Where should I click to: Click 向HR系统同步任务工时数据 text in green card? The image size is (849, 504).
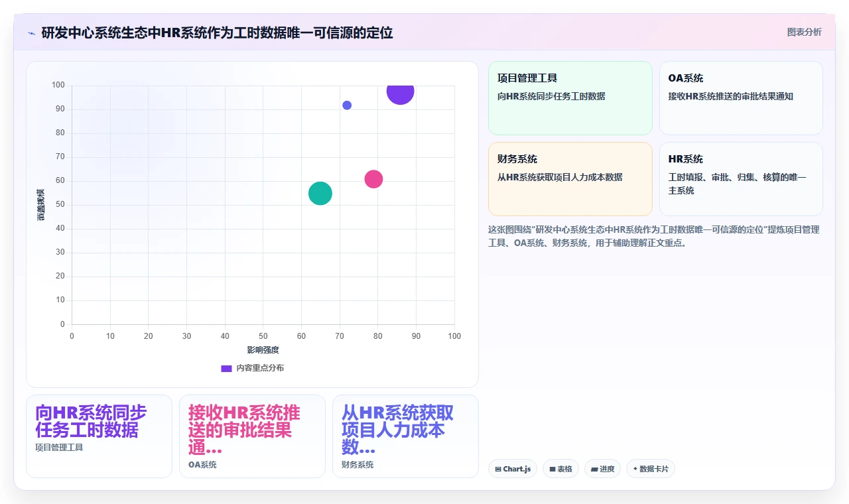point(551,96)
